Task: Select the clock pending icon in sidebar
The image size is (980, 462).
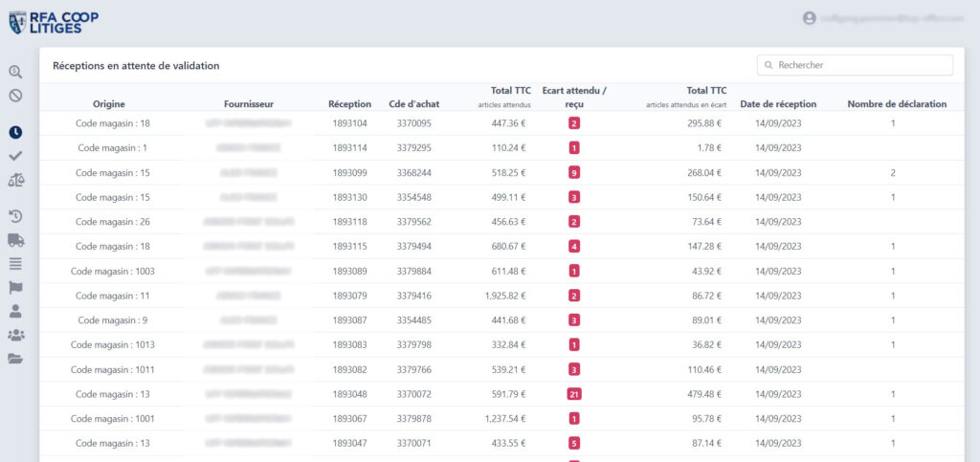Action: click(15, 132)
